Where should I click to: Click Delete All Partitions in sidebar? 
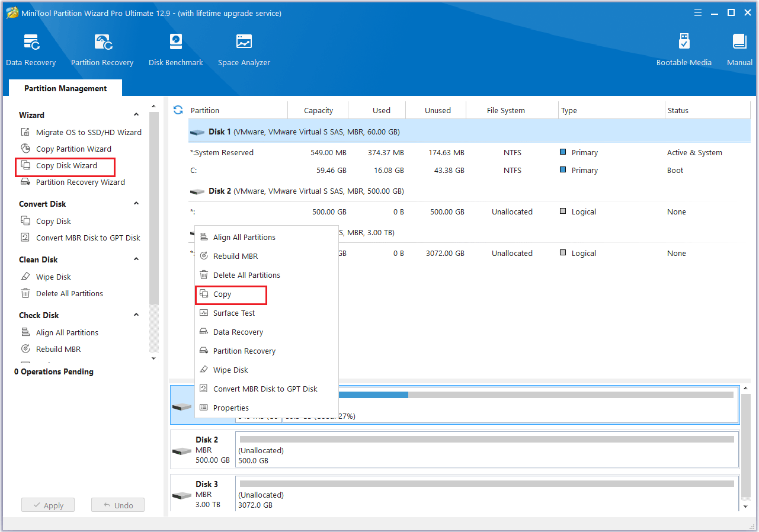click(62, 293)
